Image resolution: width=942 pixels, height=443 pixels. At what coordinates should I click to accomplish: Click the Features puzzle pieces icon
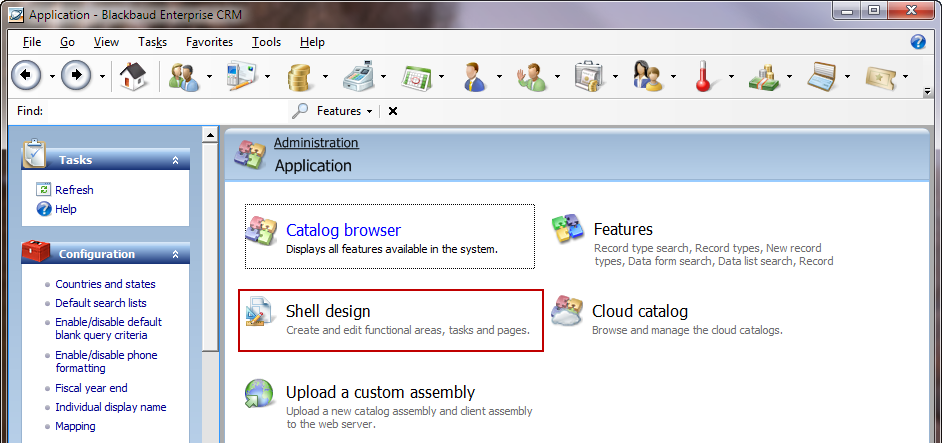pyautogui.click(x=568, y=228)
